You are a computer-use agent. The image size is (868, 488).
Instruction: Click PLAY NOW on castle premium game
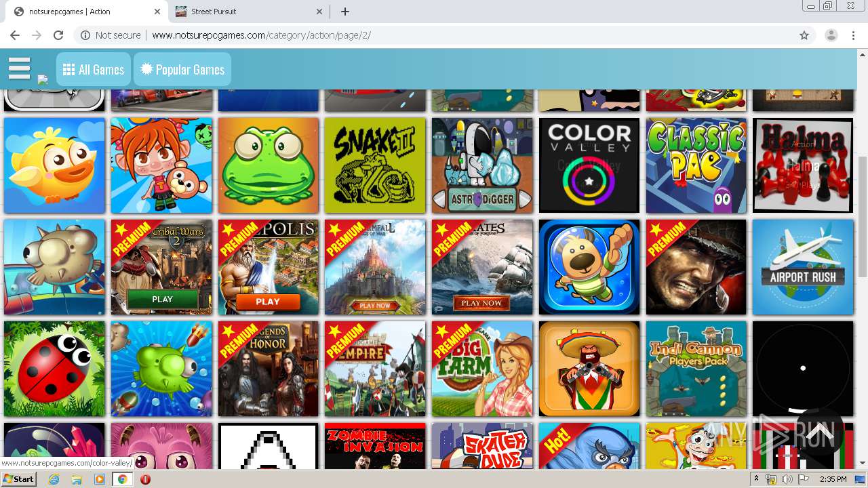point(375,305)
